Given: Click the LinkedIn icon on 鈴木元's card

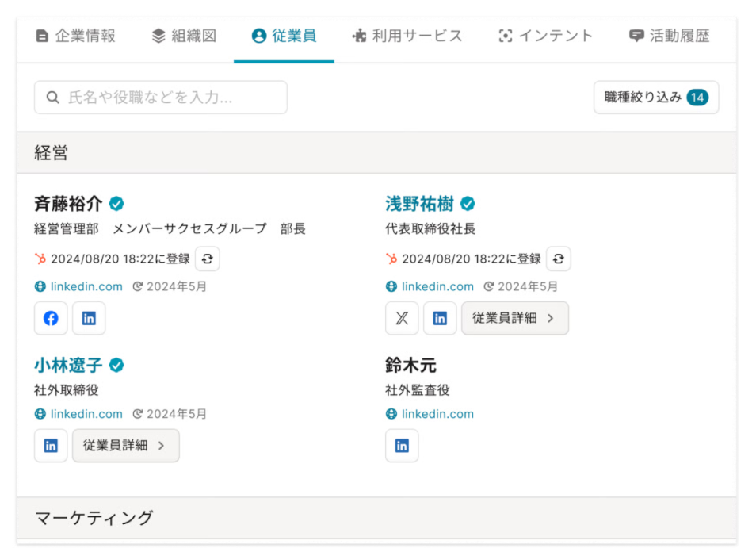Looking at the screenshot, I should coord(401,446).
